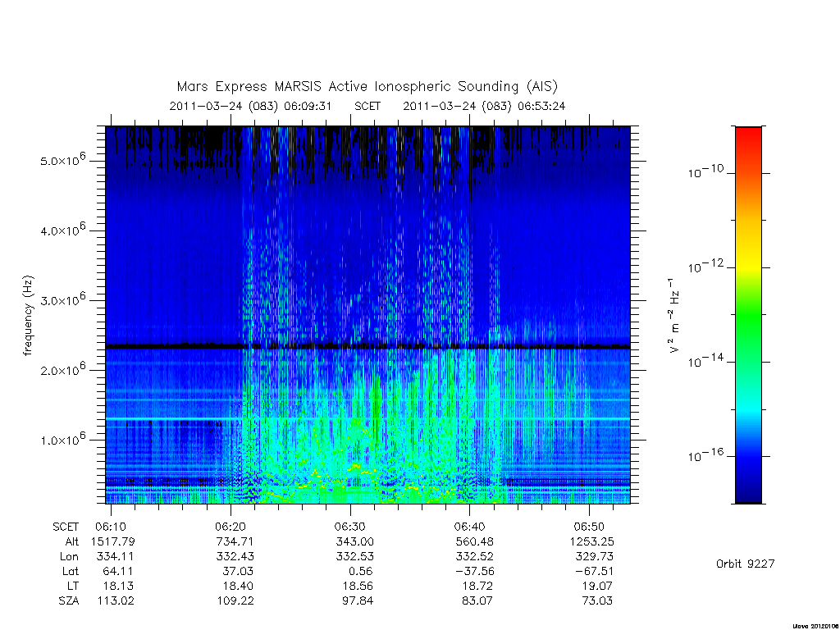Click the '4.0×10^6' frequency tick label
The height and width of the screenshot is (630, 840).
(62, 230)
